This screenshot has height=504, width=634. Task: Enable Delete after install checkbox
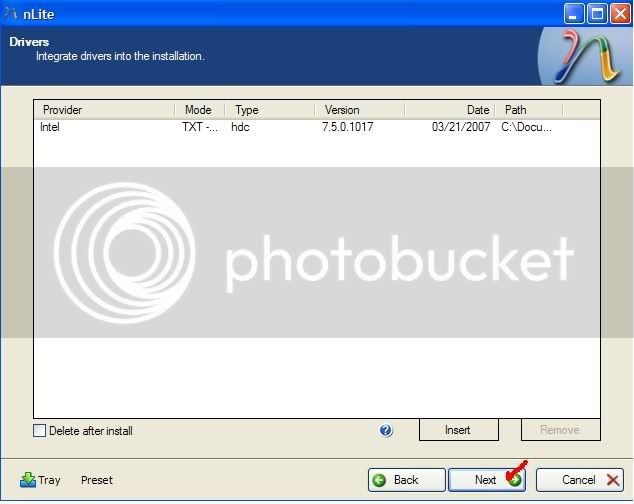pos(40,431)
